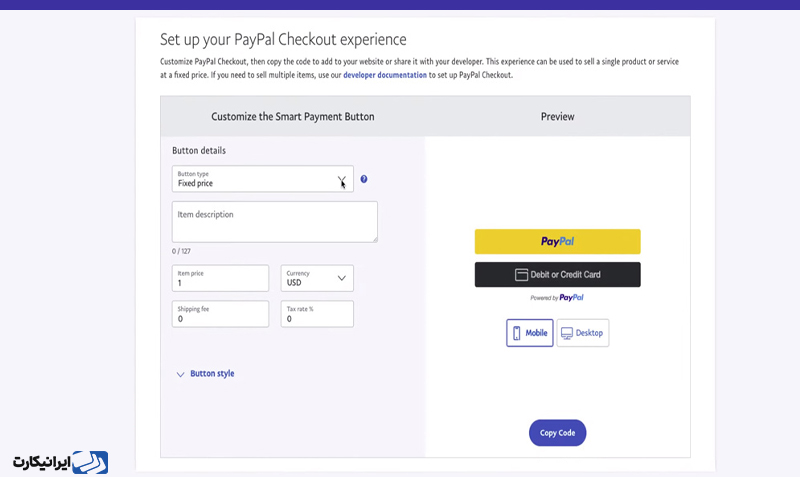Click the desktop monitor icon
This screenshot has height=477, width=800.
(567, 333)
